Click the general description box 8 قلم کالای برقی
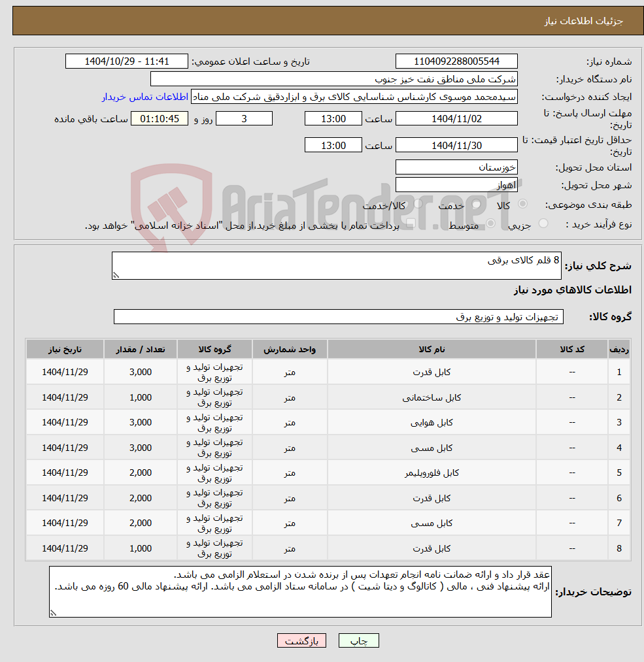 [337, 265]
